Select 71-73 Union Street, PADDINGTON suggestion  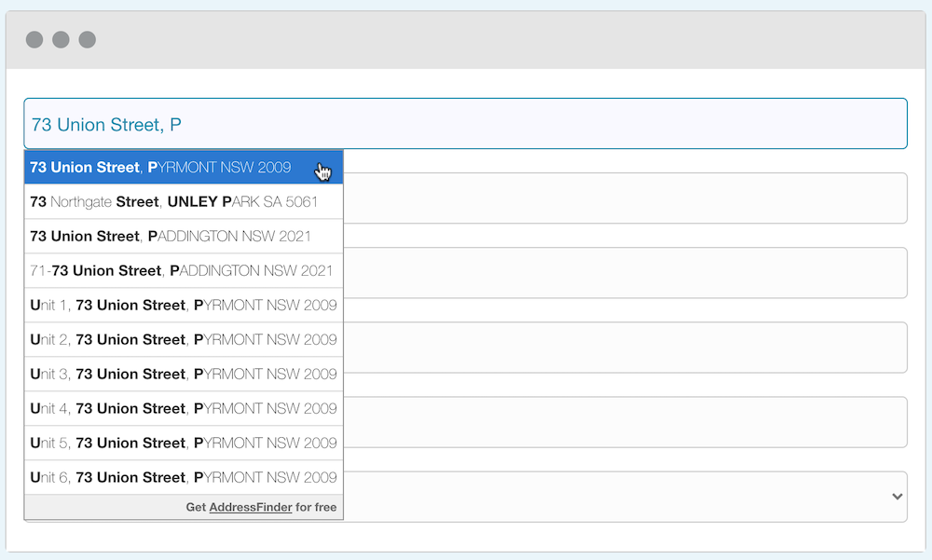coord(184,270)
